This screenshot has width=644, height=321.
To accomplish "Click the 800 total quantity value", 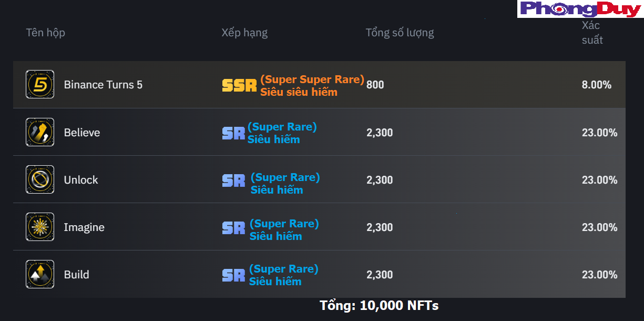I will [375, 85].
